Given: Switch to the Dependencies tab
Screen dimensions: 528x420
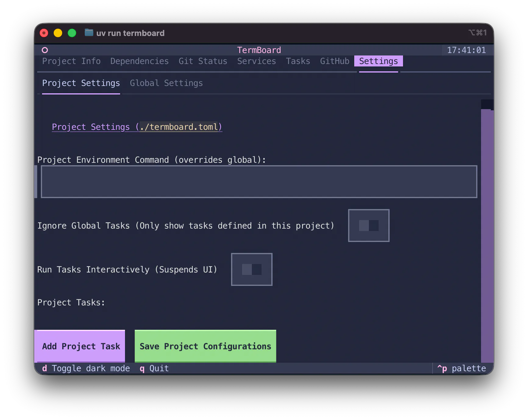Looking at the screenshot, I should [x=139, y=61].
